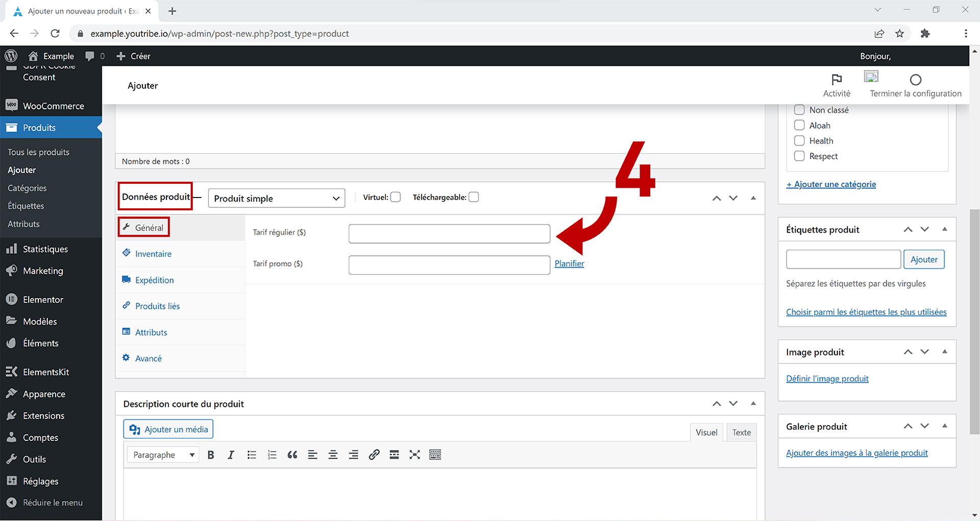Click the insert link icon
The width and height of the screenshot is (980, 521).
tap(374, 455)
